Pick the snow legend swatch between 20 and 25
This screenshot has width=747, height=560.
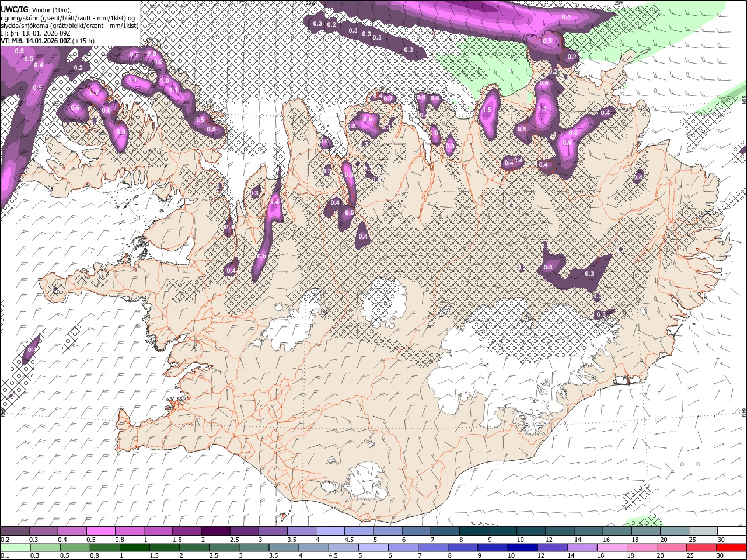[674, 531]
